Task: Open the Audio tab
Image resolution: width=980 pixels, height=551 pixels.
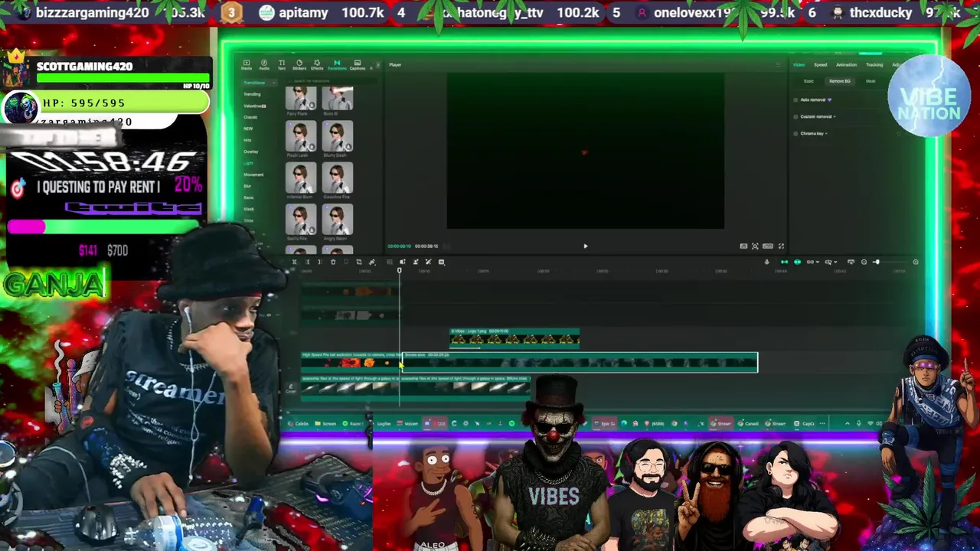Action: 264,65
